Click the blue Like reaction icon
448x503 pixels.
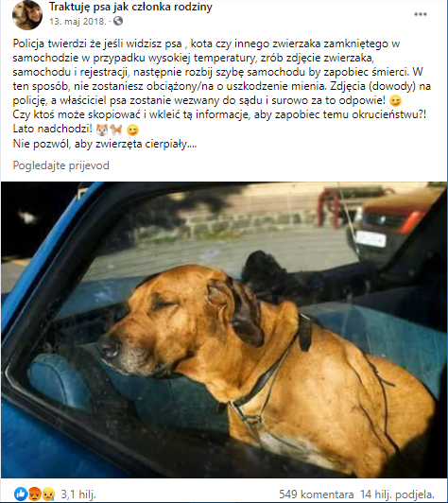[x=21, y=494]
